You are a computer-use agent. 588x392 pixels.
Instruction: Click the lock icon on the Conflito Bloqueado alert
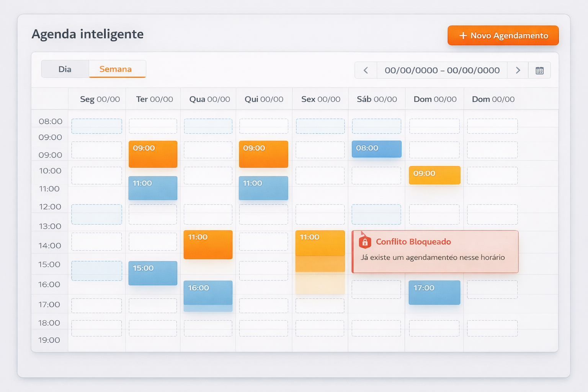[x=365, y=242]
